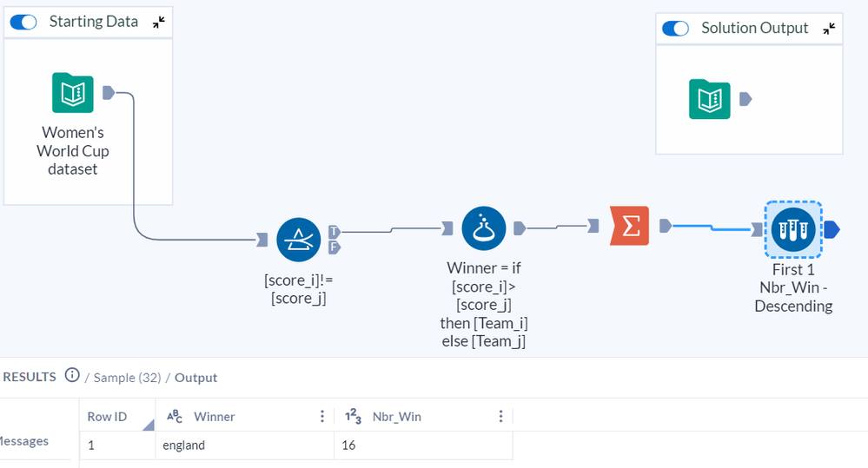The image size is (868, 468).
Task: Collapse the Starting Data container
Action: (158, 23)
